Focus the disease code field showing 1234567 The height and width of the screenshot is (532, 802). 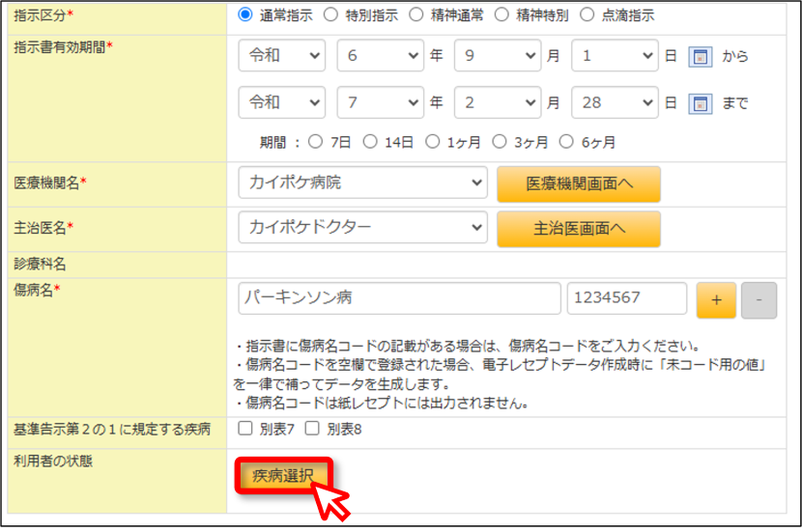(x=626, y=298)
